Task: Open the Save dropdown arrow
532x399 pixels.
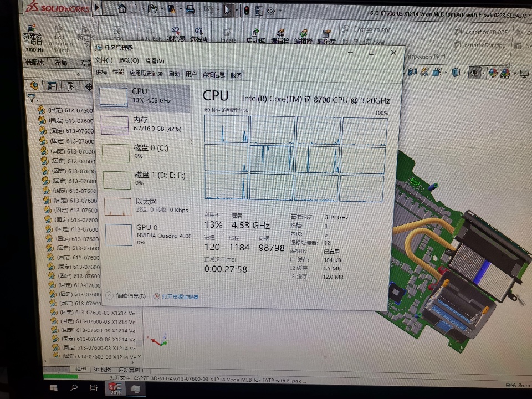Action: click(180, 9)
